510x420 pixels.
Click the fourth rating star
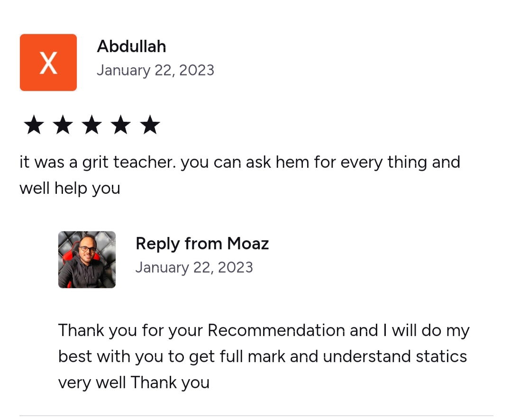coord(121,126)
